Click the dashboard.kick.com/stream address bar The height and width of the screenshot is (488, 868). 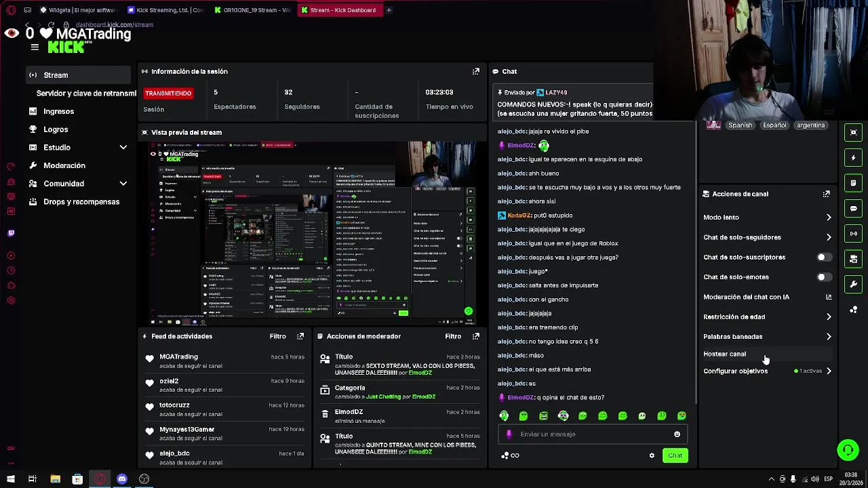[x=114, y=25]
